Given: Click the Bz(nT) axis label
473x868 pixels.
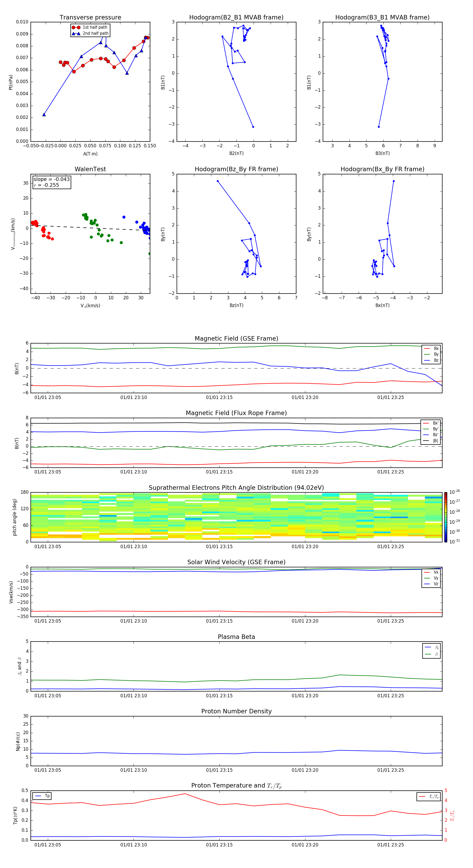Looking at the screenshot, I should point(236,305).
